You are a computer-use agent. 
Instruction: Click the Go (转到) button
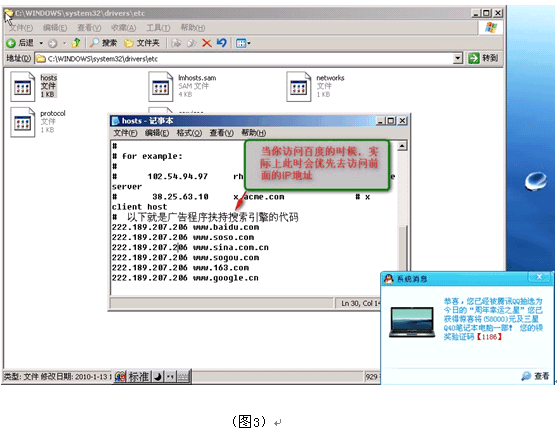pyautogui.click(x=483, y=58)
